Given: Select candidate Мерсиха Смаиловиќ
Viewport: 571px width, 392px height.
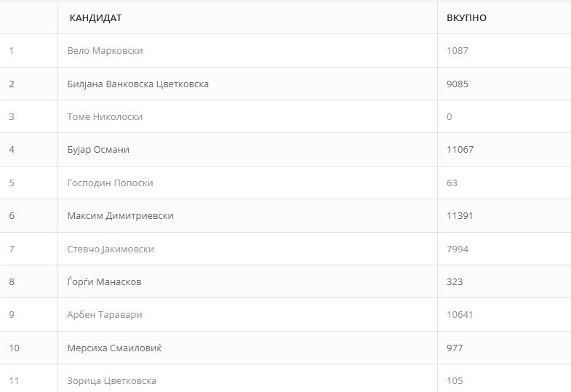Looking at the screenshot, I should pyautogui.click(x=114, y=348).
